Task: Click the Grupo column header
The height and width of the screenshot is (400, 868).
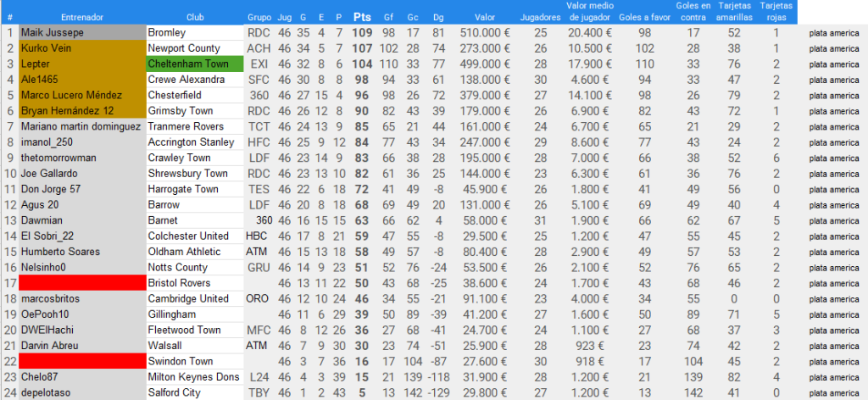Action: coord(259,17)
